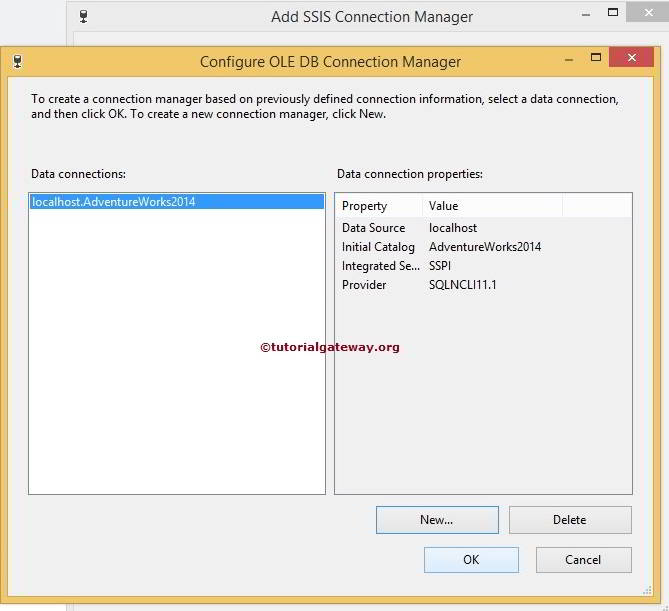
Task: Confirm the dialog with OK
Action: (x=471, y=560)
